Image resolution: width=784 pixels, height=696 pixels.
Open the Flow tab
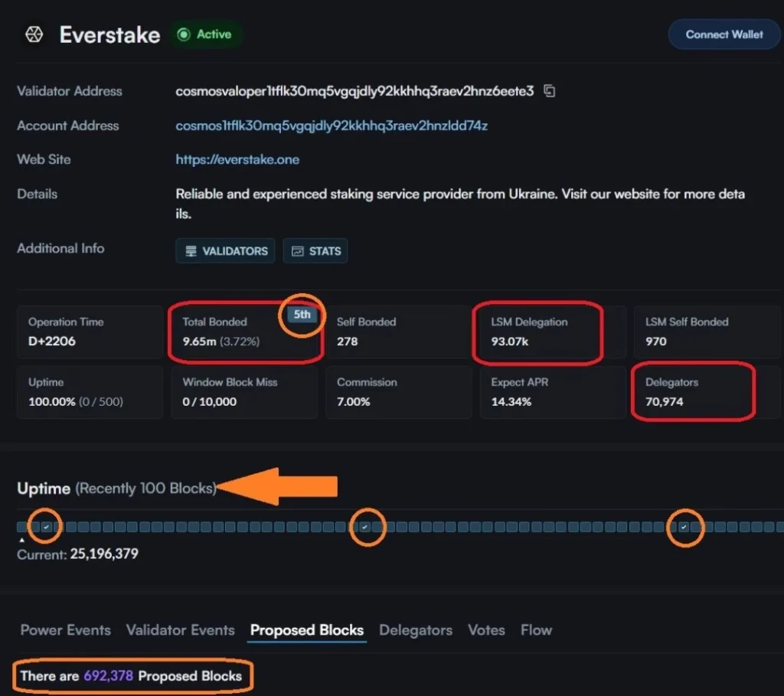[x=536, y=630]
